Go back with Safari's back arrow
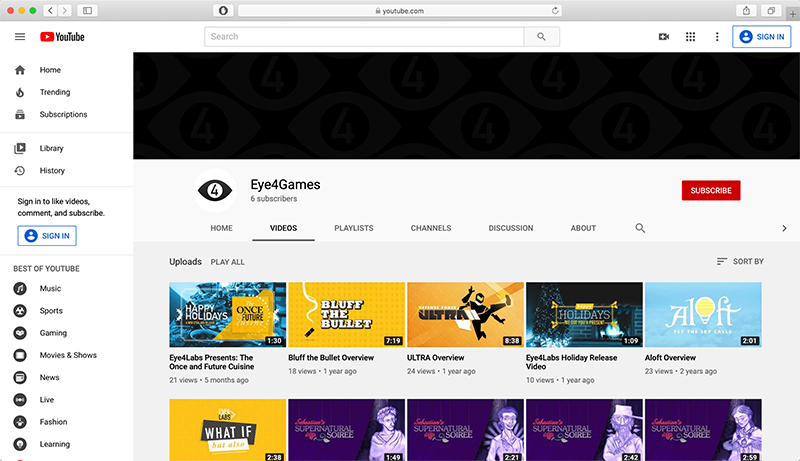Image resolution: width=800 pixels, height=461 pixels. click(x=50, y=10)
